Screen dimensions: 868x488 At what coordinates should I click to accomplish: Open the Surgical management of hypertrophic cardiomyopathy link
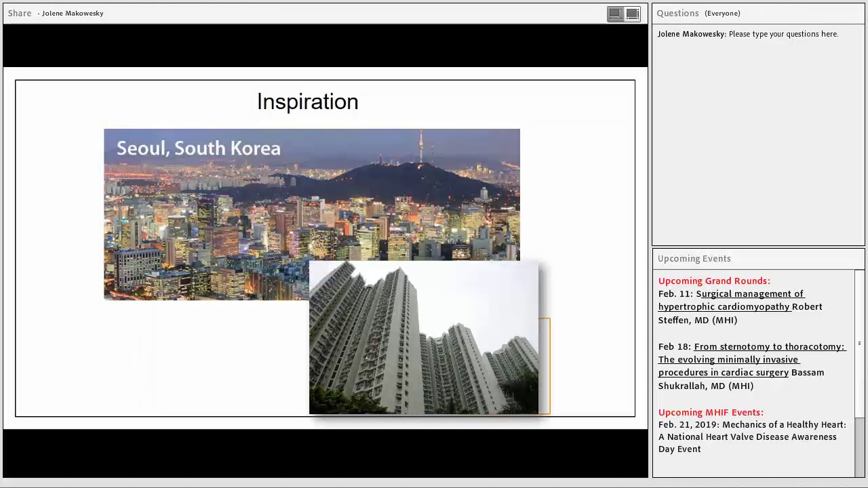(x=731, y=300)
